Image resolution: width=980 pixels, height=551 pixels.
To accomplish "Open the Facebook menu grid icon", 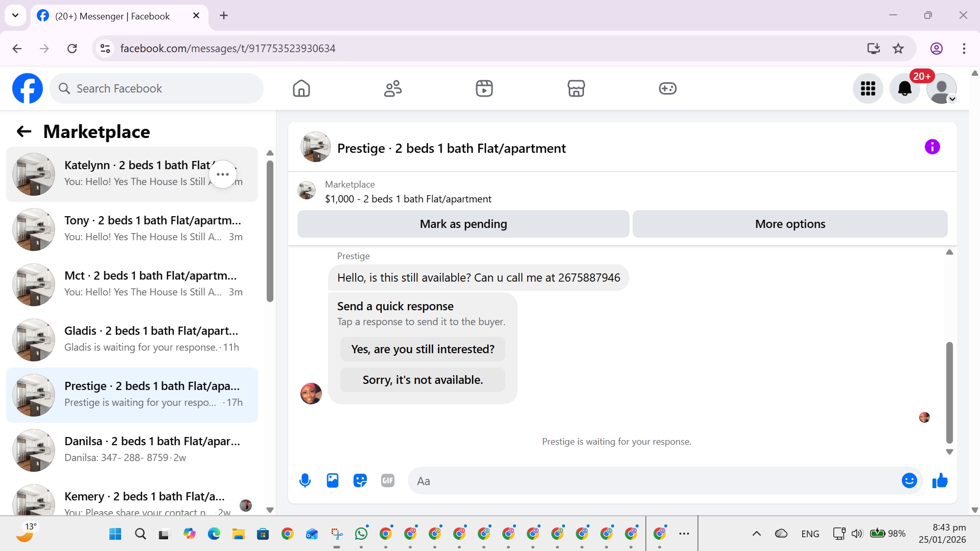I will point(868,88).
